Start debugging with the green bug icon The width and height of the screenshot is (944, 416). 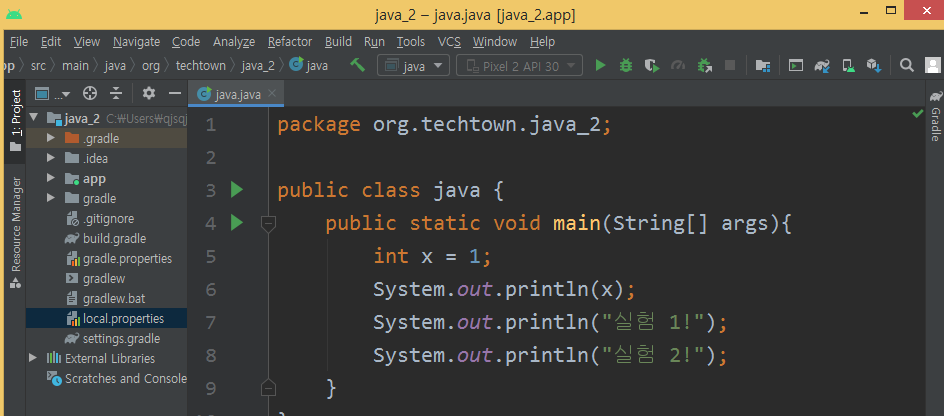pos(626,65)
